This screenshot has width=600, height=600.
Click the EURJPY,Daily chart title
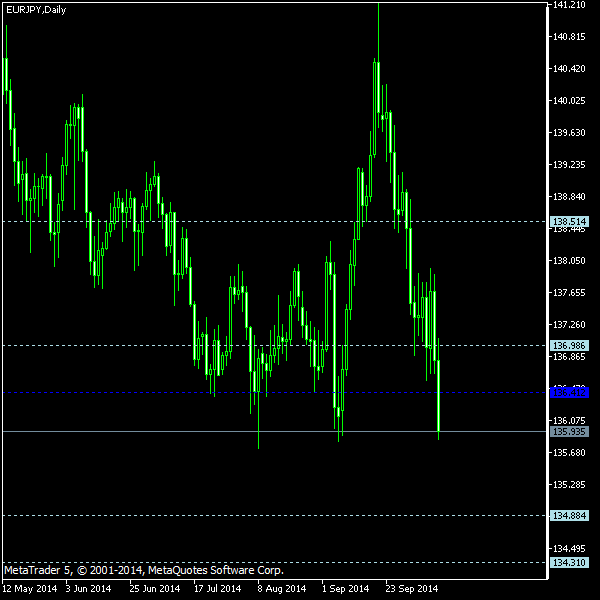pyautogui.click(x=36, y=10)
